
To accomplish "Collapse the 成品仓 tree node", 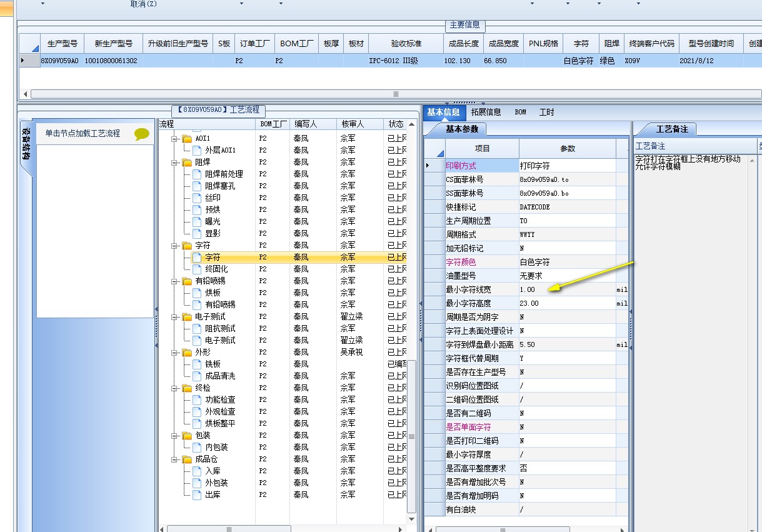I will coord(174,459).
